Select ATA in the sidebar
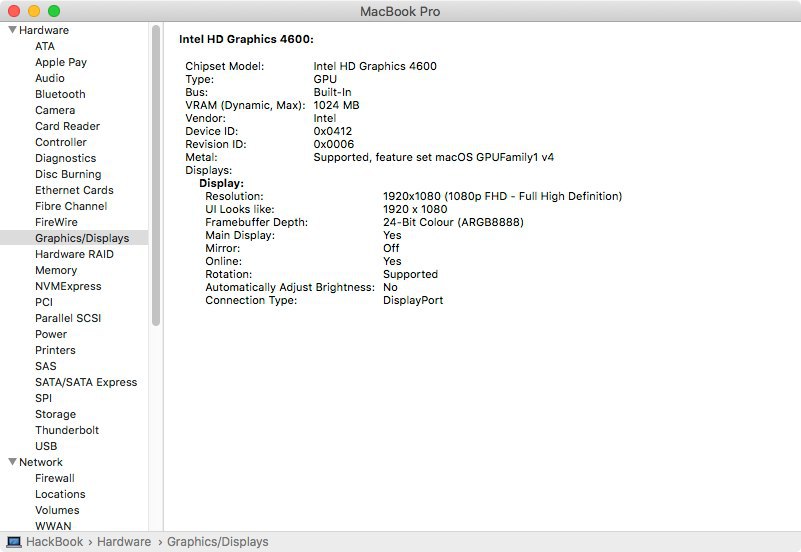Image resolution: width=801 pixels, height=552 pixels. (x=45, y=46)
